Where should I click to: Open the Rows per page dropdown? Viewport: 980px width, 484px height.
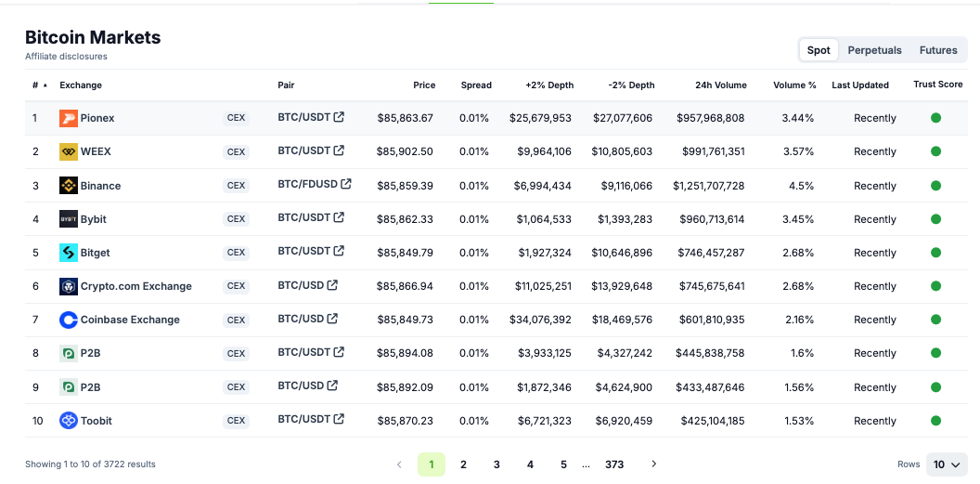[x=947, y=464]
